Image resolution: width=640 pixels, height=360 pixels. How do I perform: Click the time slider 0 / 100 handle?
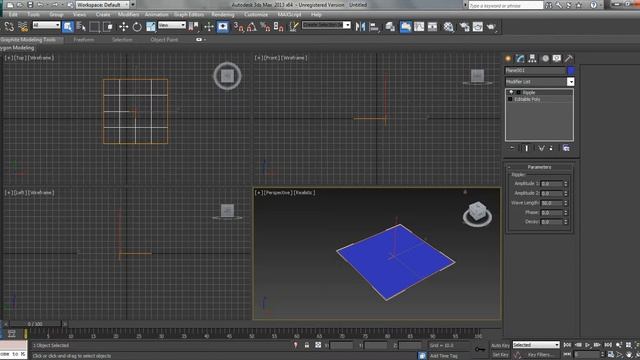click(35, 324)
